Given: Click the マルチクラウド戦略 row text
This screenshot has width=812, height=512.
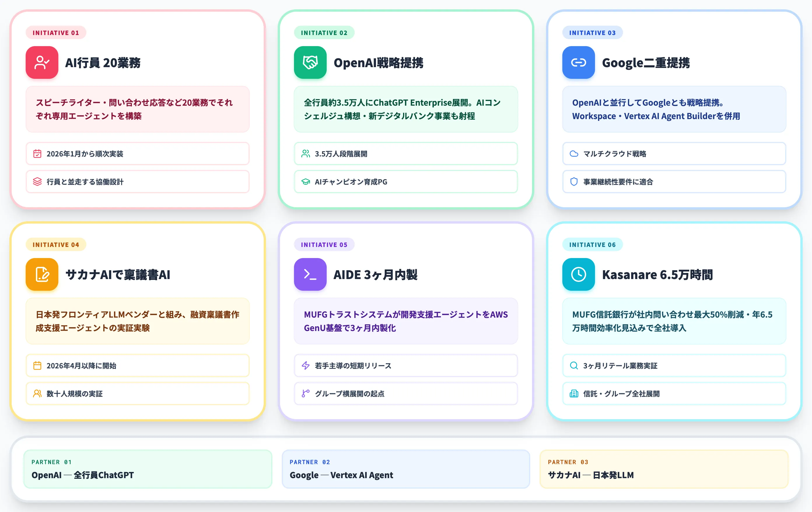Looking at the screenshot, I should (x=615, y=154).
